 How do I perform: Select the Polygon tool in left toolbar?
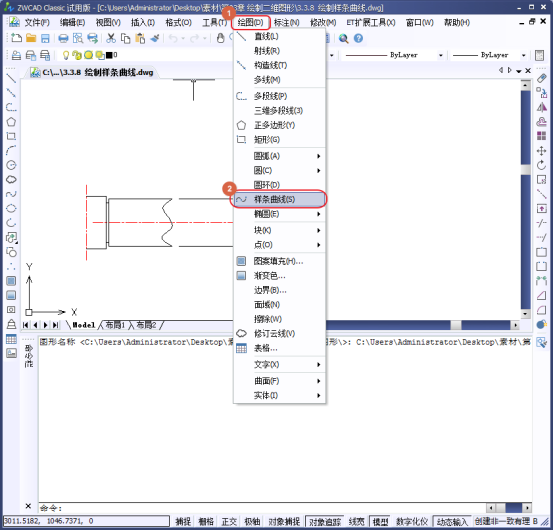point(11,122)
